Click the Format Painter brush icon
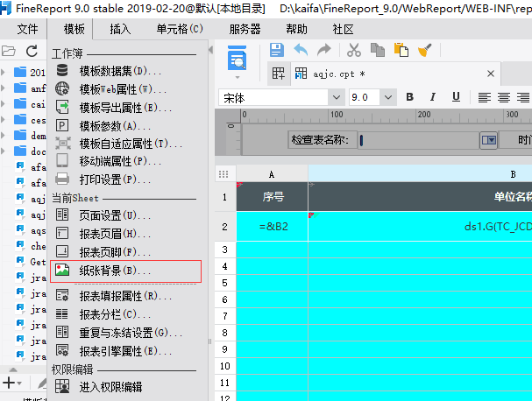 (x=423, y=50)
